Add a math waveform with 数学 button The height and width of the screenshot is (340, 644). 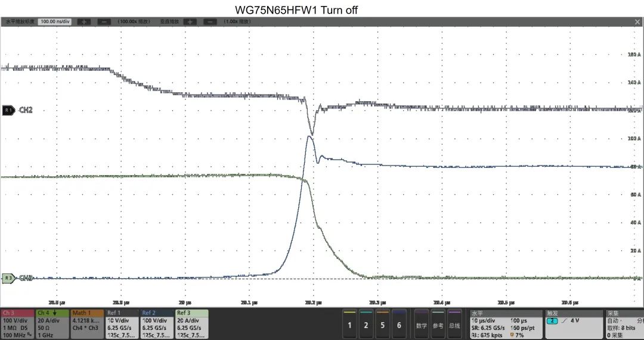pos(422,324)
